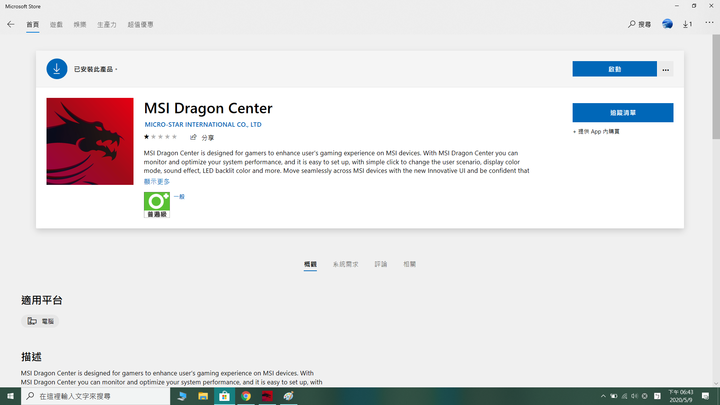The height and width of the screenshot is (405, 720).
Task: Click the star rating of the app
Action: (x=160, y=137)
